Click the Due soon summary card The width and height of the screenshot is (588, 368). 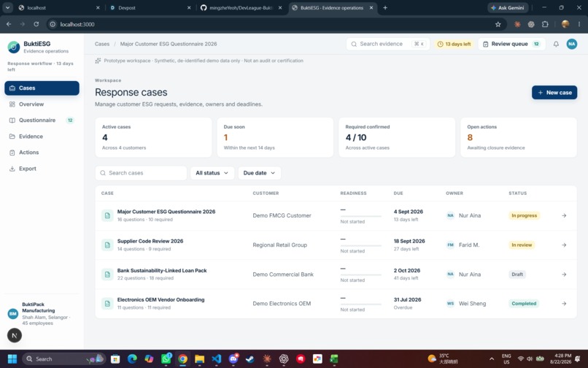coord(275,137)
